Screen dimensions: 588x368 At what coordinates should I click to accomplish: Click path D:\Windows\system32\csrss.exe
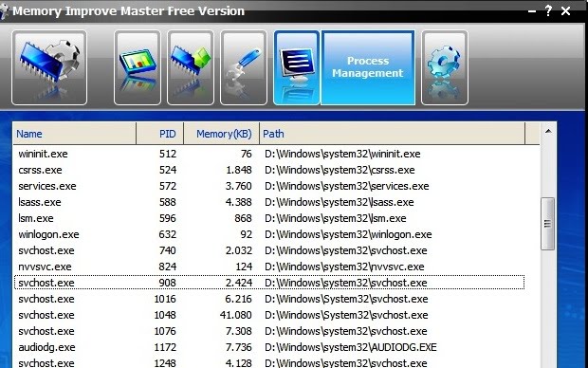[340, 170]
